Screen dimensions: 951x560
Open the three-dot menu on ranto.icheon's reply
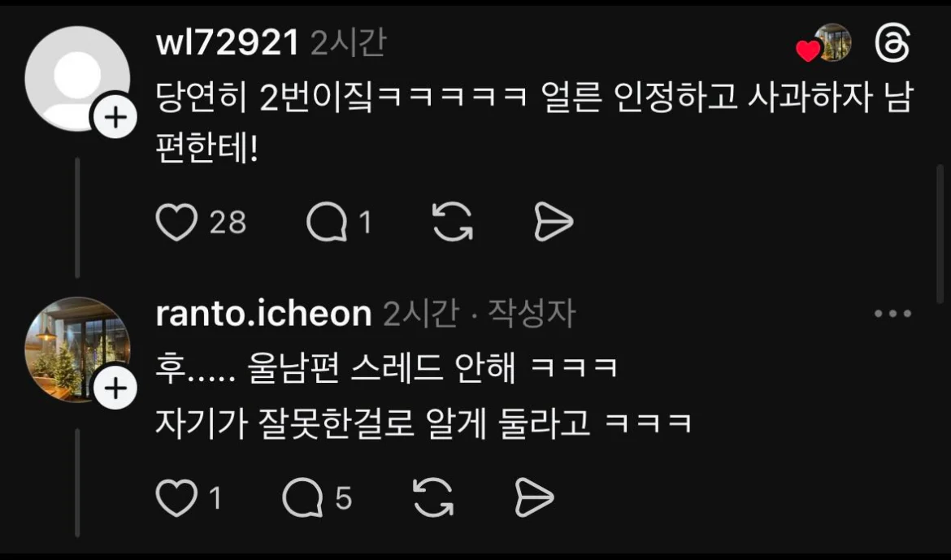coord(892,314)
